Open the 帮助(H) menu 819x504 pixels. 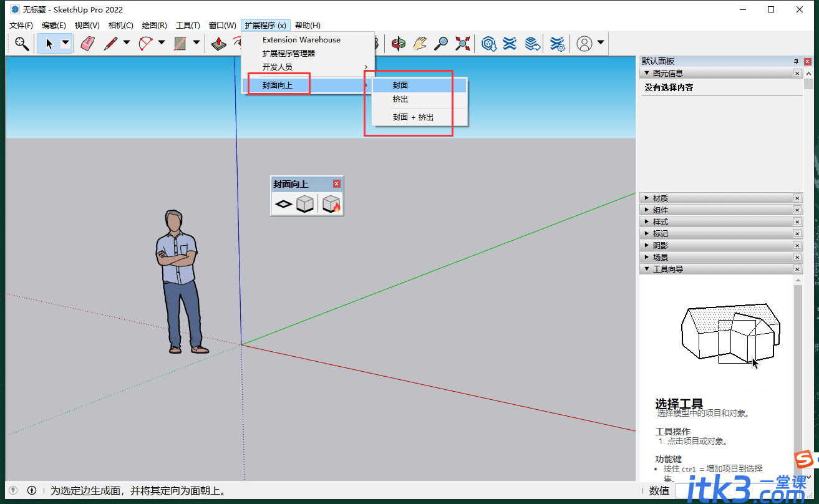point(308,26)
